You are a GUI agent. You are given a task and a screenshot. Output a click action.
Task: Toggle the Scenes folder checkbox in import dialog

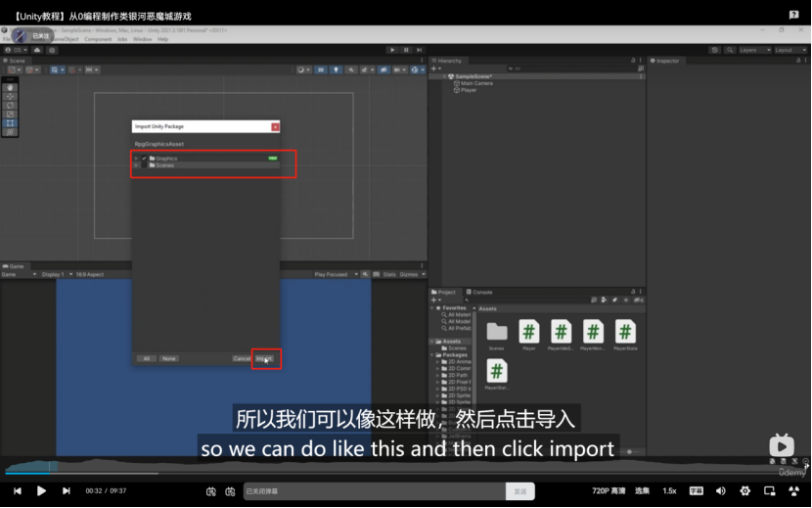pos(144,164)
